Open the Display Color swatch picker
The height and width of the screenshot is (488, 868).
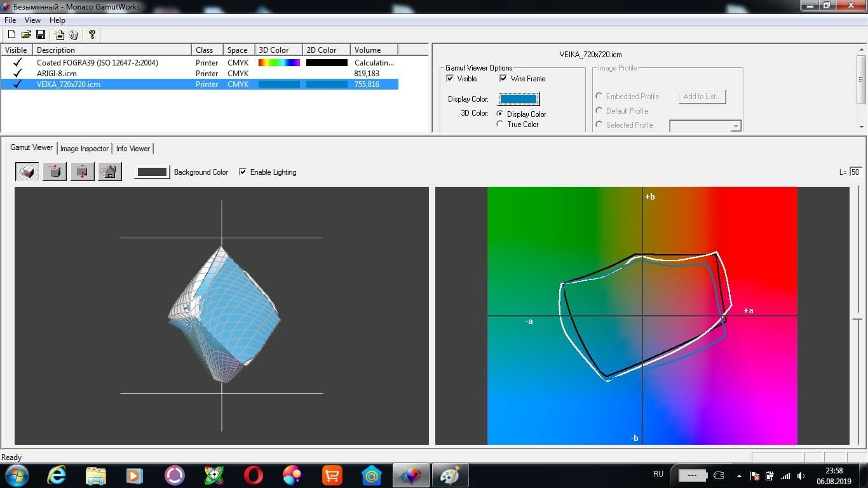[519, 98]
